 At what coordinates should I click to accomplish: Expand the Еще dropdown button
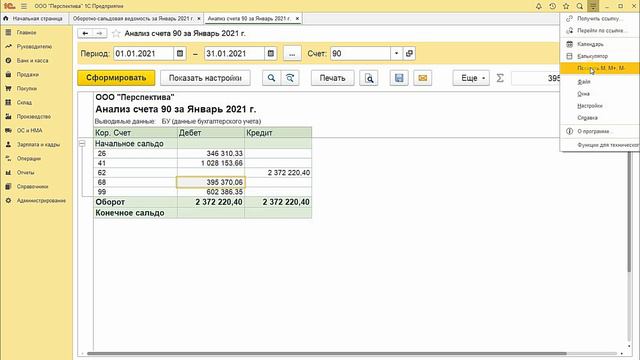click(471, 78)
